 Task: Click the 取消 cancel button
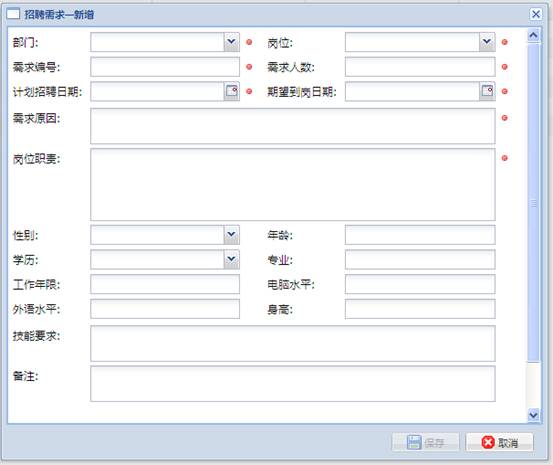tap(499, 442)
